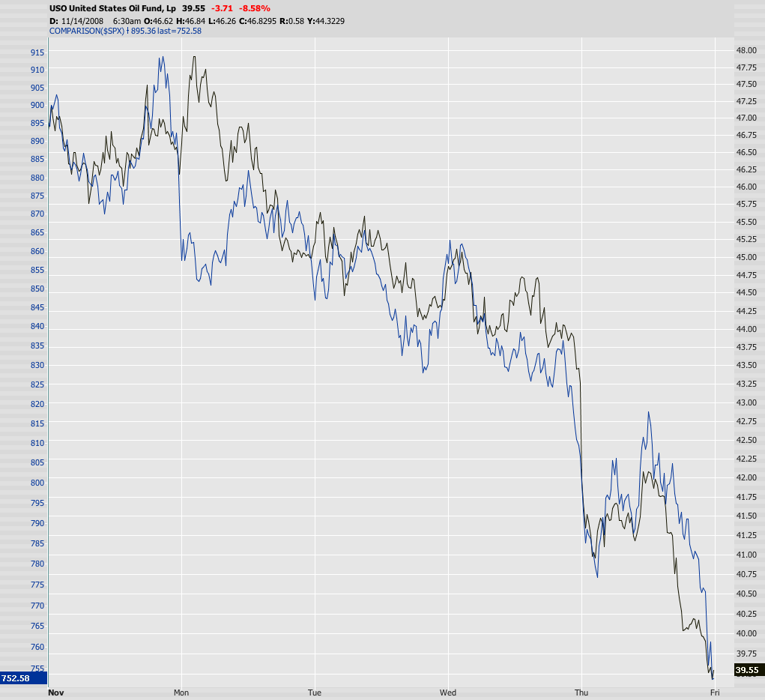Click the Thu label on time axis
Screen dimensions: 765x700
coord(581,693)
